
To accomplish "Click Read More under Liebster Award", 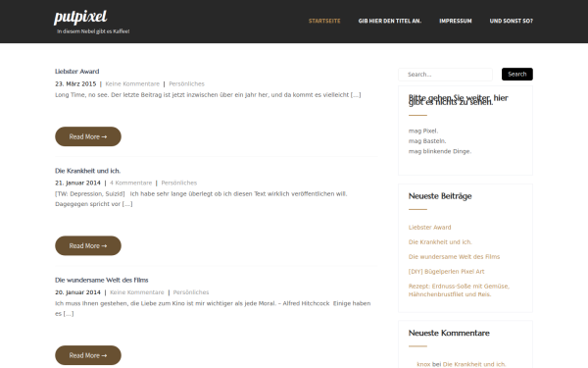I will click(x=88, y=136).
